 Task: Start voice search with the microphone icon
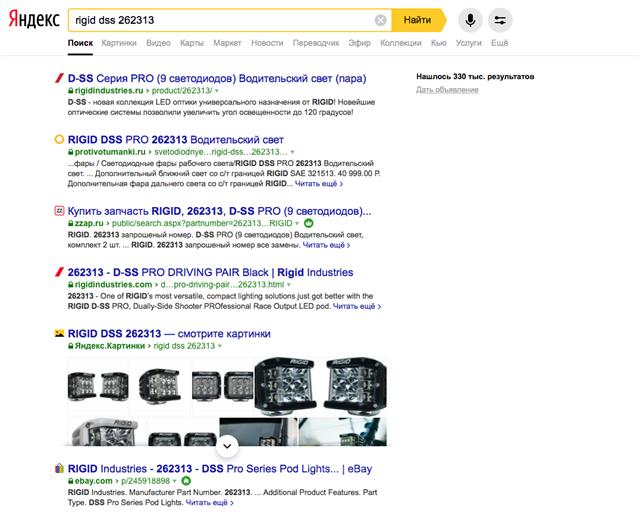469,20
